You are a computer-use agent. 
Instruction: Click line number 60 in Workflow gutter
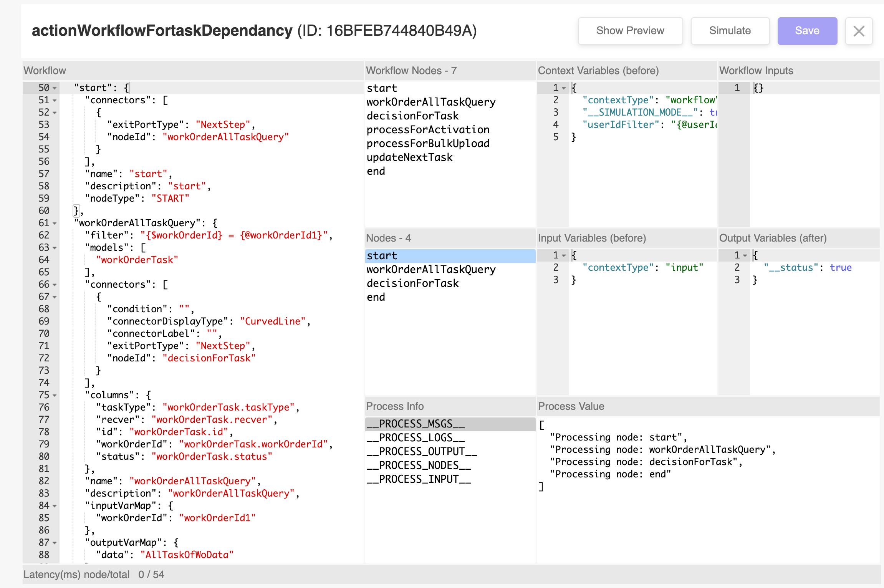44,211
